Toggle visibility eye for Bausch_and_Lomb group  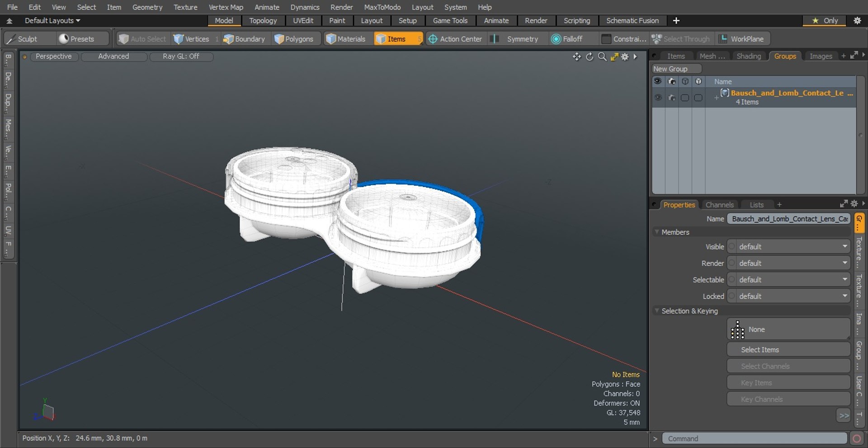click(x=658, y=98)
